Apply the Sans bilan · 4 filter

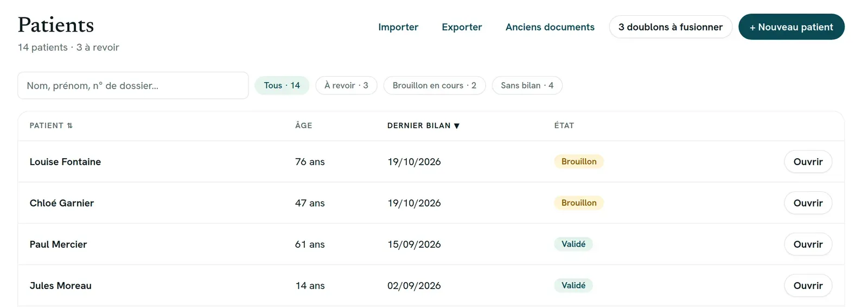pos(527,85)
